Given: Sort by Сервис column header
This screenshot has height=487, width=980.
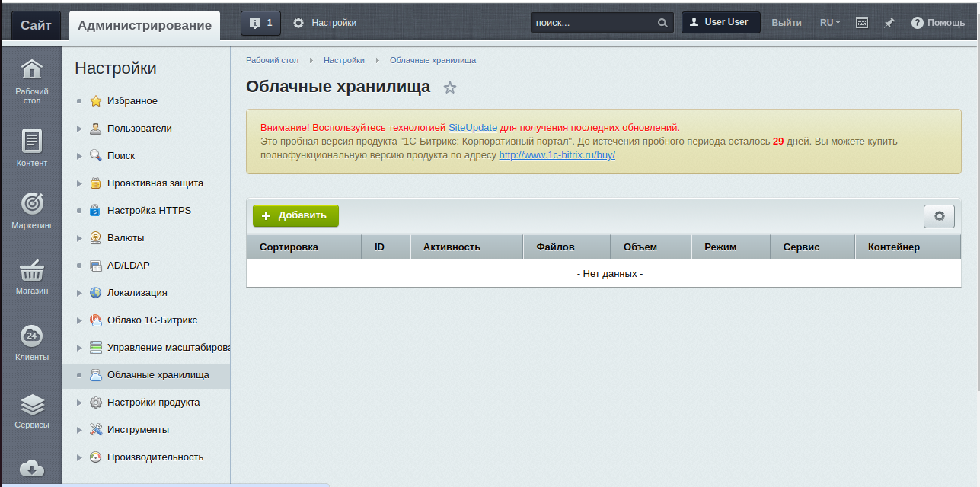Looking at the screenshot, I should coord(813,247).
